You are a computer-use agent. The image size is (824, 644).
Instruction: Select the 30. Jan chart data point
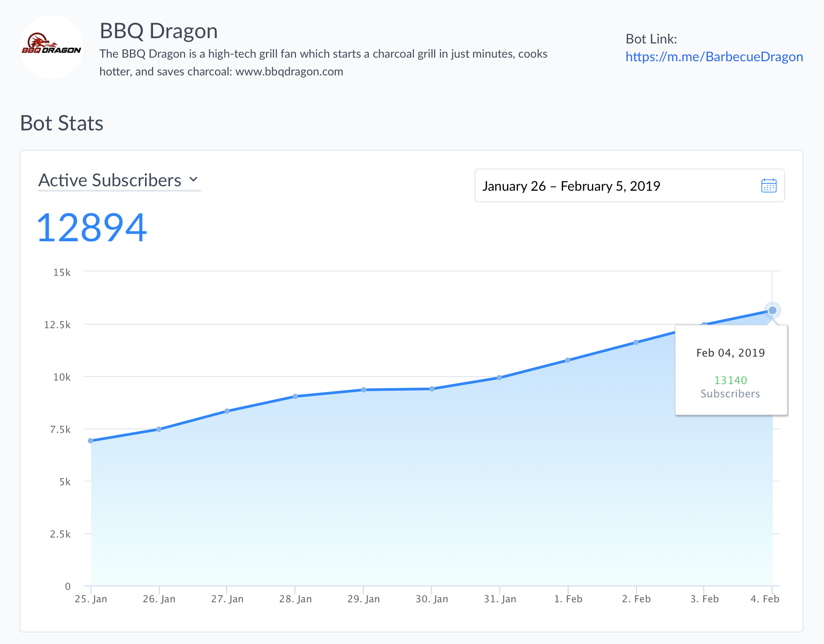click(x=432, y=389)
